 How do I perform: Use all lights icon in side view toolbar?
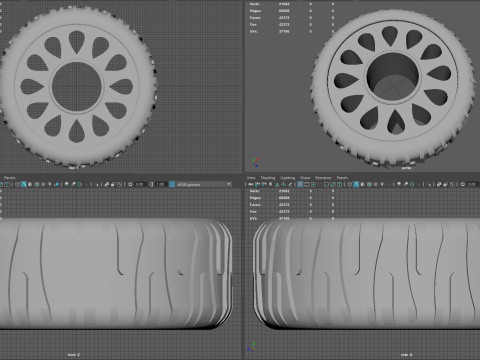click(382, 184)
